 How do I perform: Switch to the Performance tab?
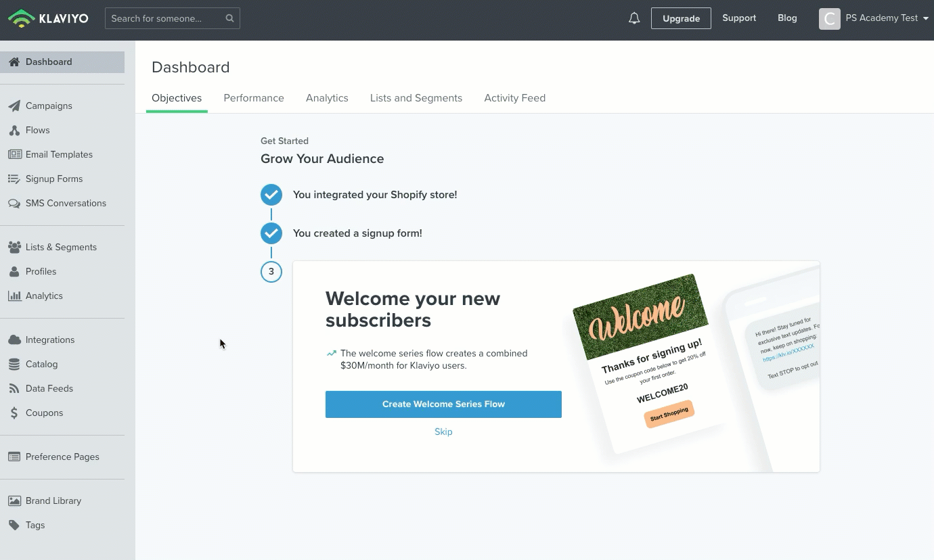[254, 98]
